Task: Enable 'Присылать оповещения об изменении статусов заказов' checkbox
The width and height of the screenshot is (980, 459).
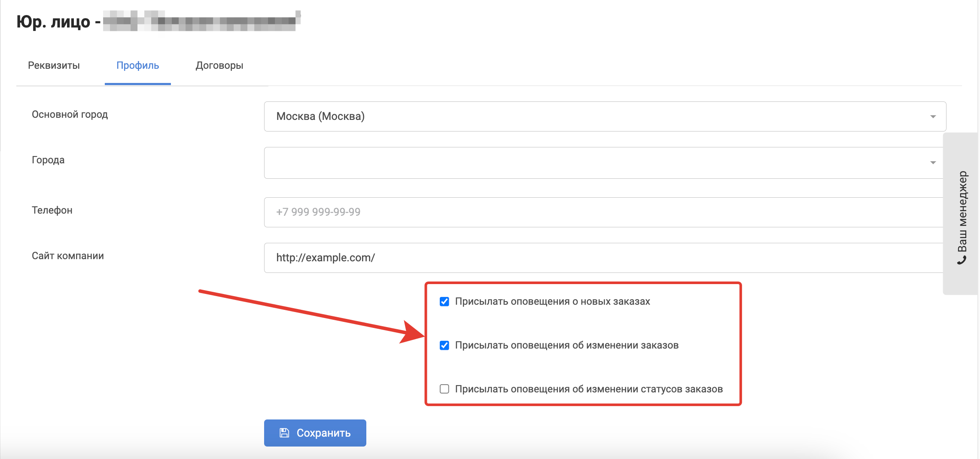Action: [x=444, y=389]
